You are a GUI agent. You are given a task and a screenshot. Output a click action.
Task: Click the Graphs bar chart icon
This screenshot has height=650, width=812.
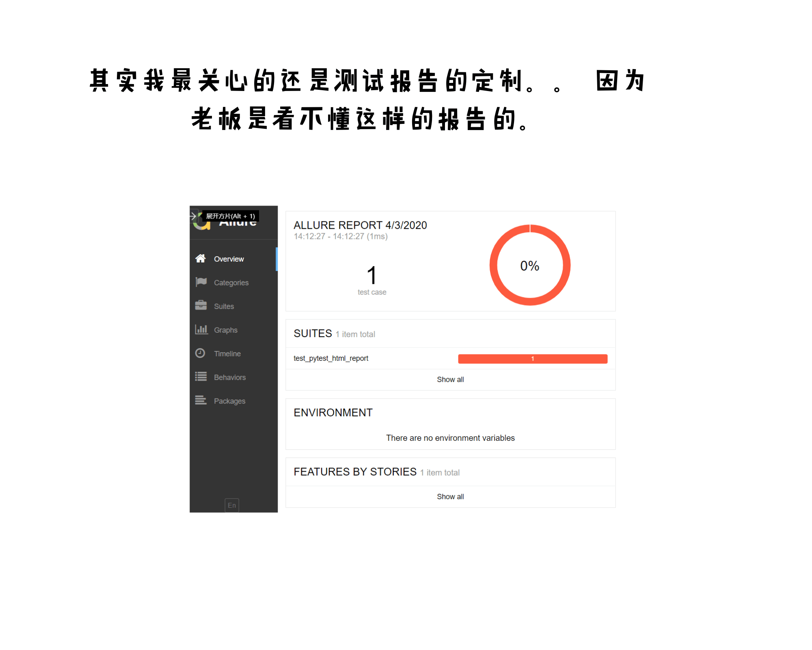coord(201,329)
